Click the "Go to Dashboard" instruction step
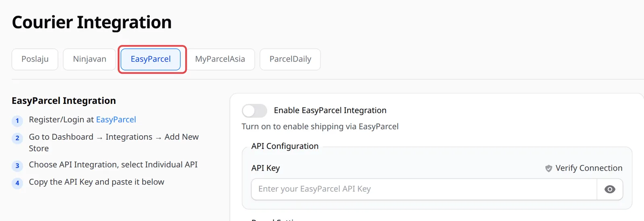Screen dimensions: 644x221 pos(114,143)
